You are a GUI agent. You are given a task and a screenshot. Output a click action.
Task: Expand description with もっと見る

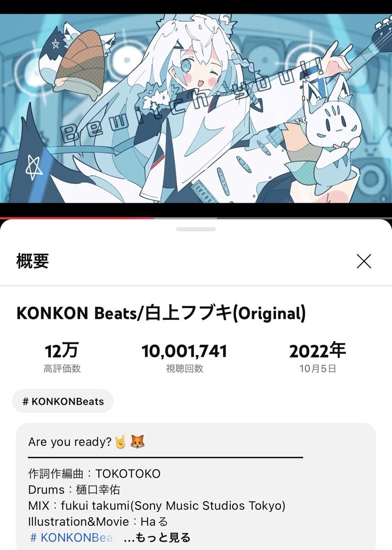coord(157,537)
